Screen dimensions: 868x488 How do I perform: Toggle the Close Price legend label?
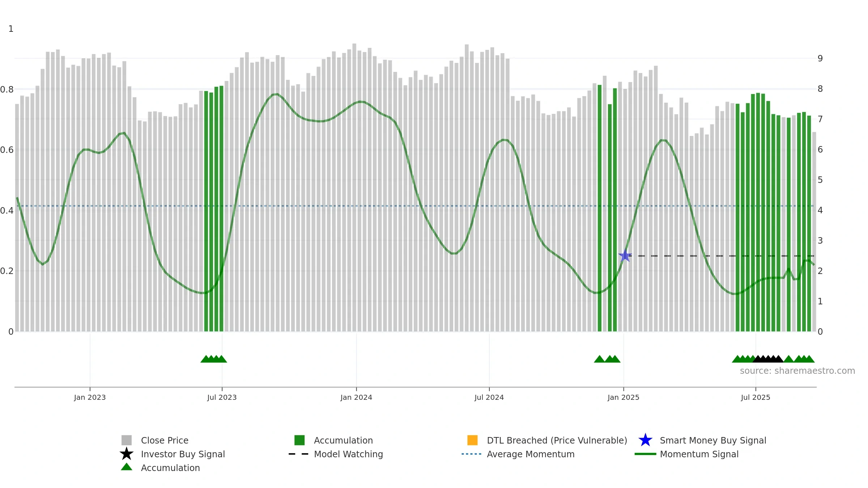click(x=165, y=440)
